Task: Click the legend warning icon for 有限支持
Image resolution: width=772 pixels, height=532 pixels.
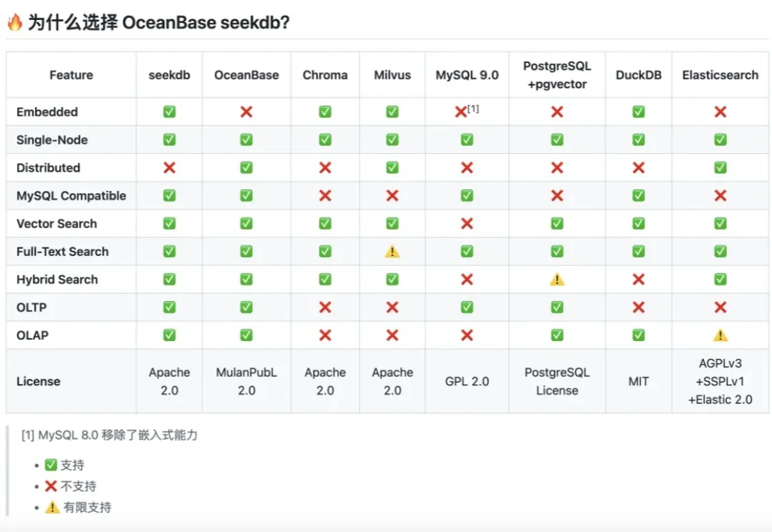Action: click(51, 507)
